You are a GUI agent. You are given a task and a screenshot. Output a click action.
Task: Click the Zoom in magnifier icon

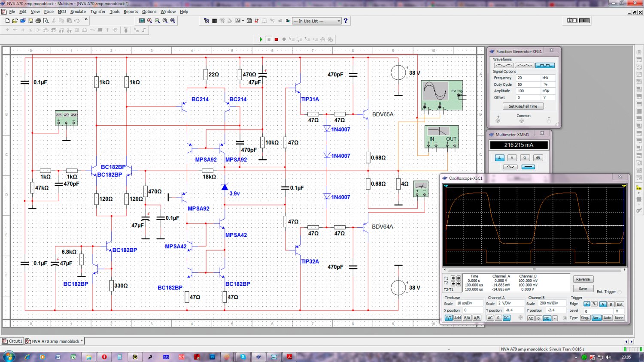(149, 21)
